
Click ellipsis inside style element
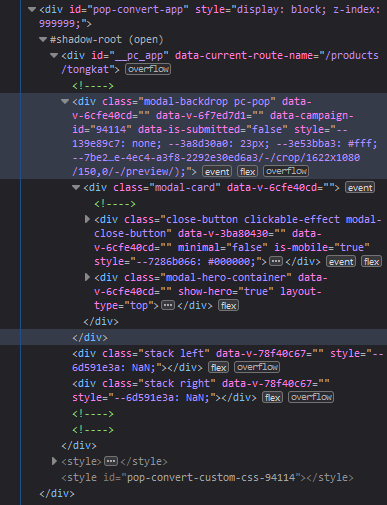click(111, 461)
